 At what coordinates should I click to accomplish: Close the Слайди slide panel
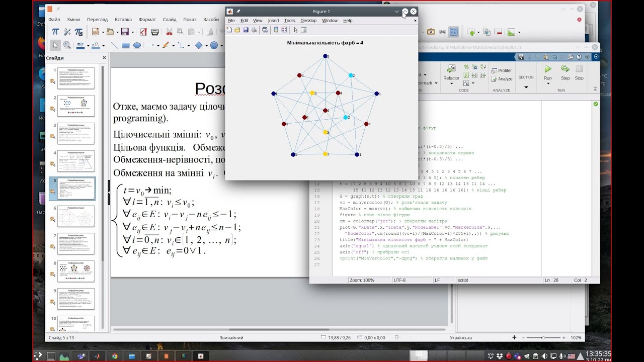tap(105, 58)
